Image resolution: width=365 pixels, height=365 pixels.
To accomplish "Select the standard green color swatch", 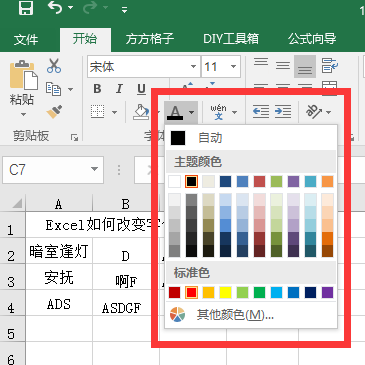I will (x=259, y=293).
